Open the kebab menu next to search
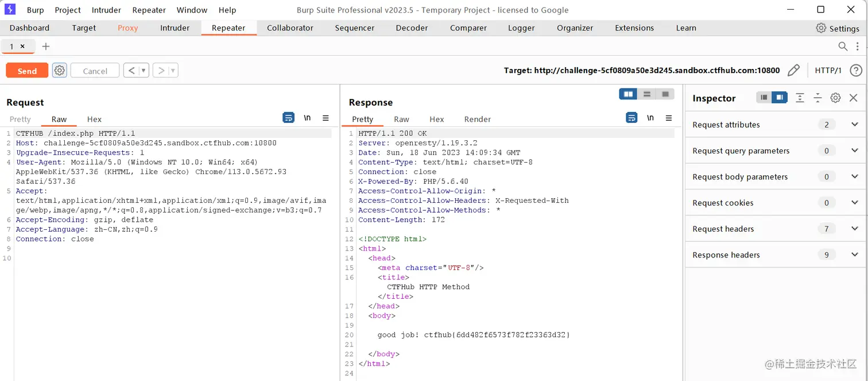Image resolution: width=868 pixels, height=381 pixels. [x=858, y=47]
